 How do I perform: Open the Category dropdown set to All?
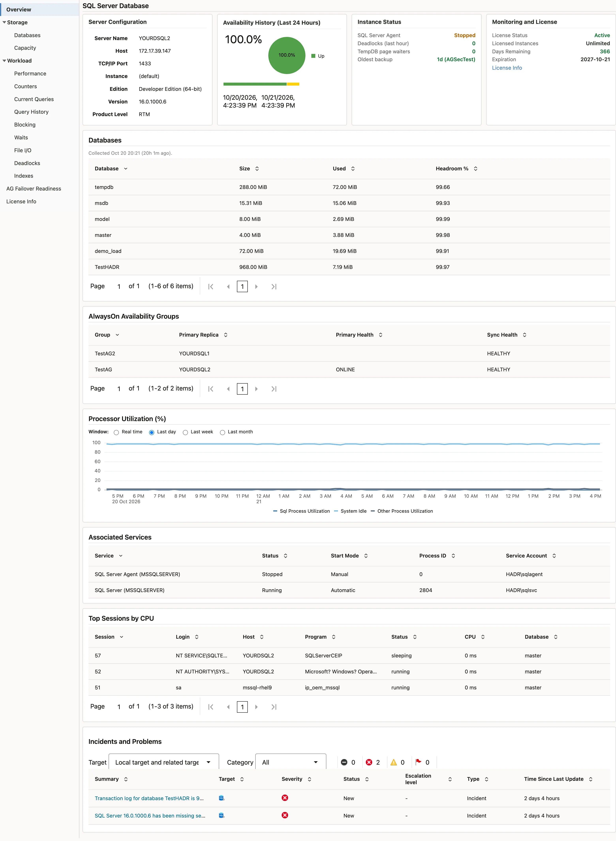[290, 762]
